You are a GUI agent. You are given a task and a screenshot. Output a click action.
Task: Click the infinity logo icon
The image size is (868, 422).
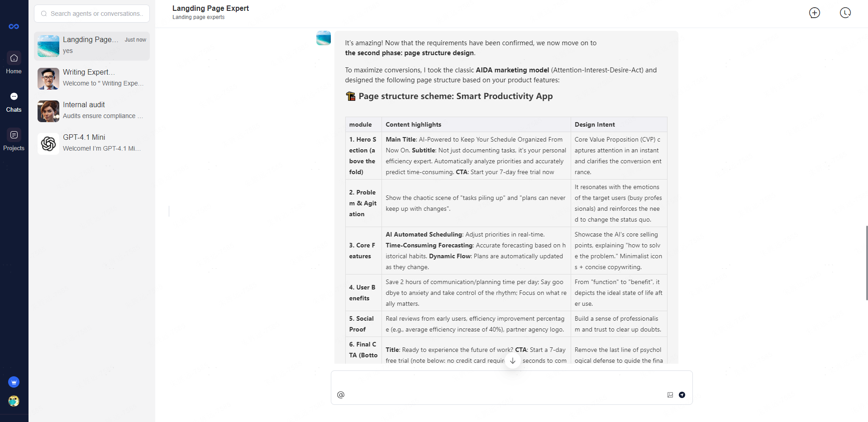[x=14, y=27]
